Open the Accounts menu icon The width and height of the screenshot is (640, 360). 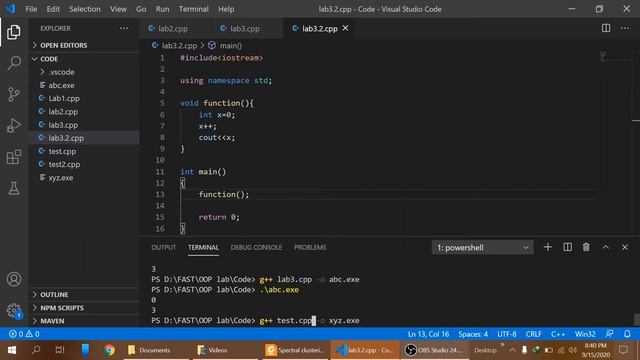[x=14, y=279]
